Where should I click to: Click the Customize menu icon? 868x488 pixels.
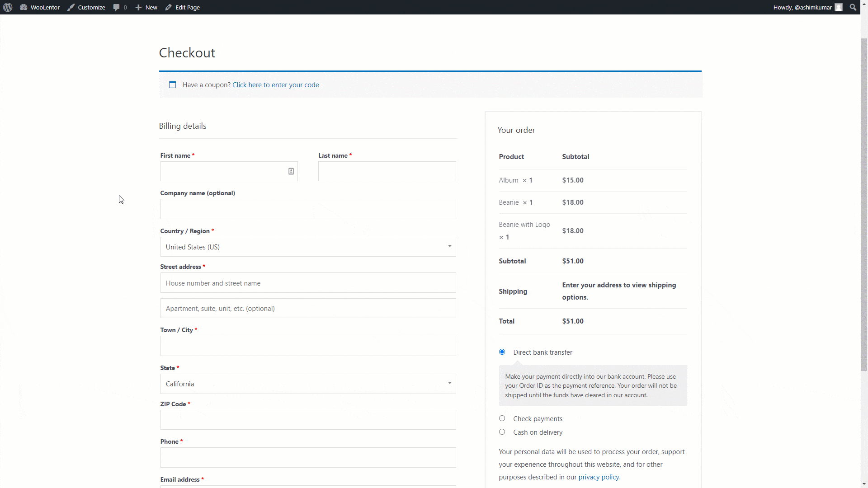tap(71, 7)
